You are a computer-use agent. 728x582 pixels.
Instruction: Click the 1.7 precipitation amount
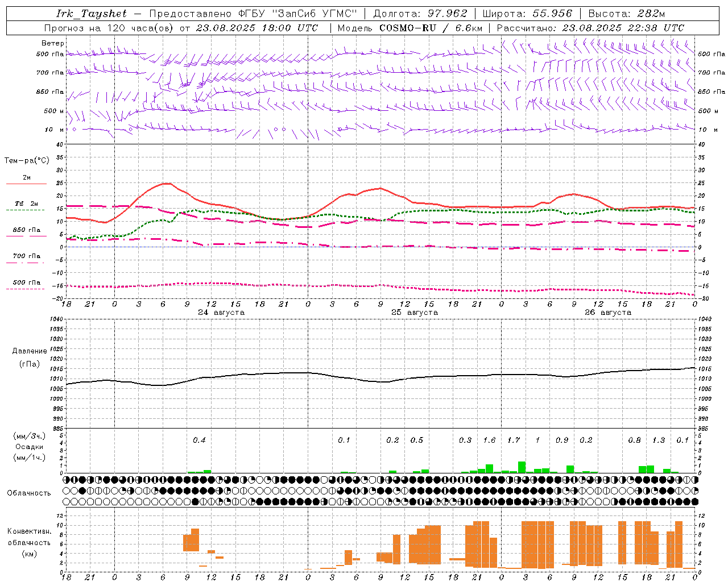(x=514, y=440)
